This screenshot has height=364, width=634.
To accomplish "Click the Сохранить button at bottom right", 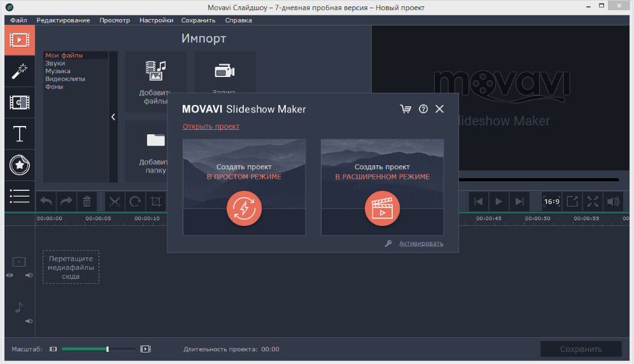I will (x=581, y=349).
